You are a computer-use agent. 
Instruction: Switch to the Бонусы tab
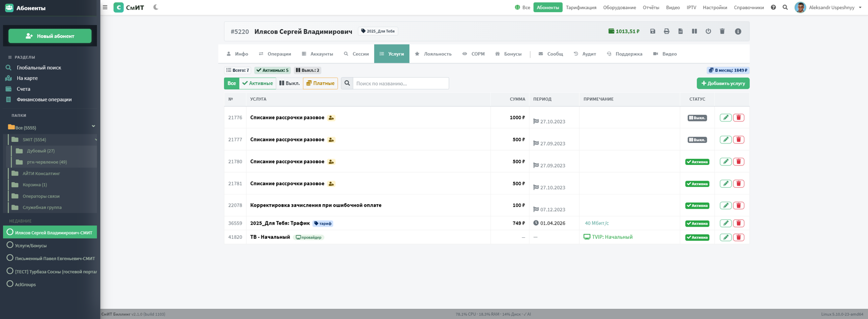[x=508, y=54]
